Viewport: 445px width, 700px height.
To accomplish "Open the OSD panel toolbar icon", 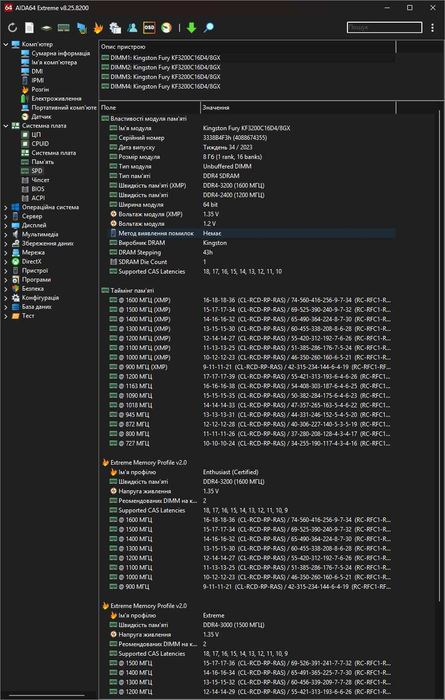I will 149,28.
